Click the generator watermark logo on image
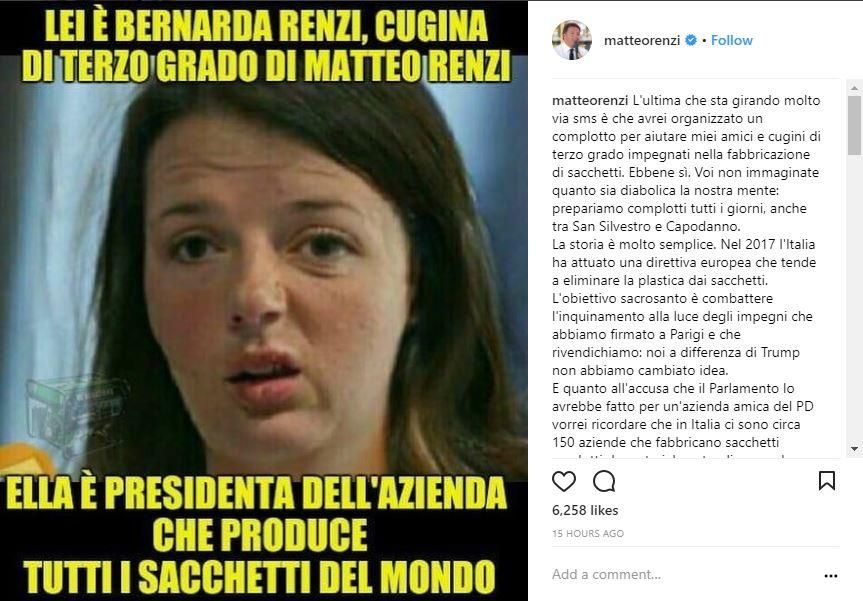Image resolution: width=863 pixels, height=601 pixels. [x=77, y=413]
